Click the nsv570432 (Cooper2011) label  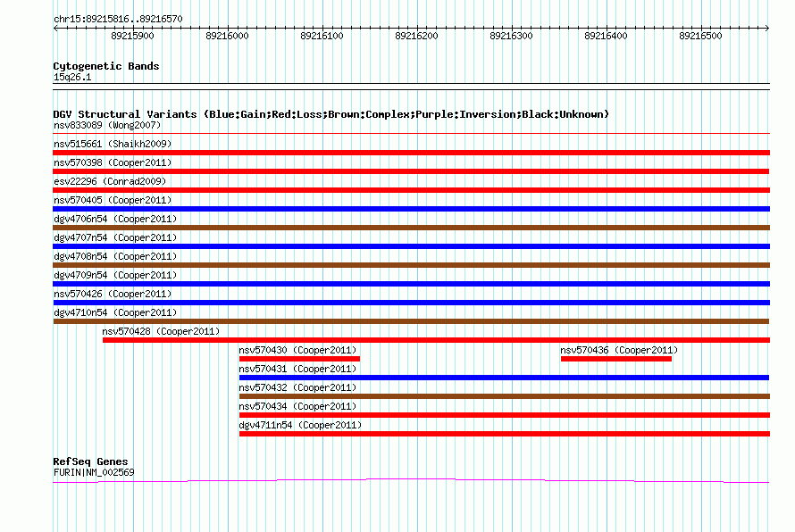point(297,387)
